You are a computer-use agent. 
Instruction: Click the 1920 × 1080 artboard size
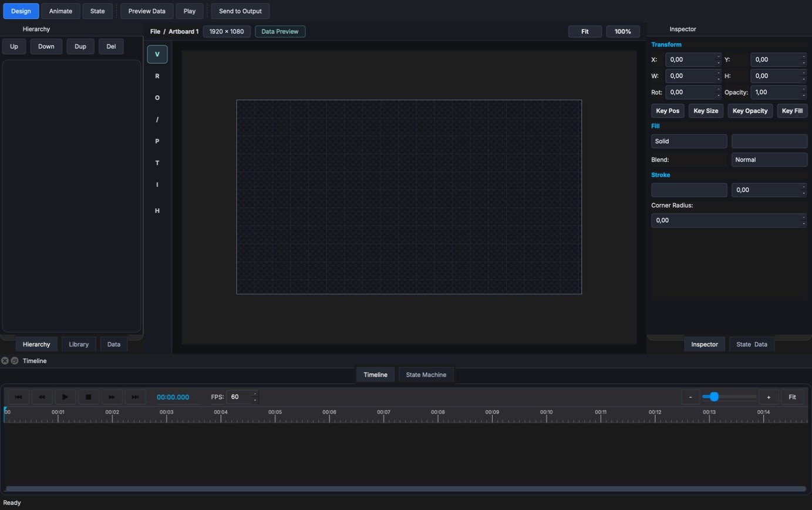[227, 32]
